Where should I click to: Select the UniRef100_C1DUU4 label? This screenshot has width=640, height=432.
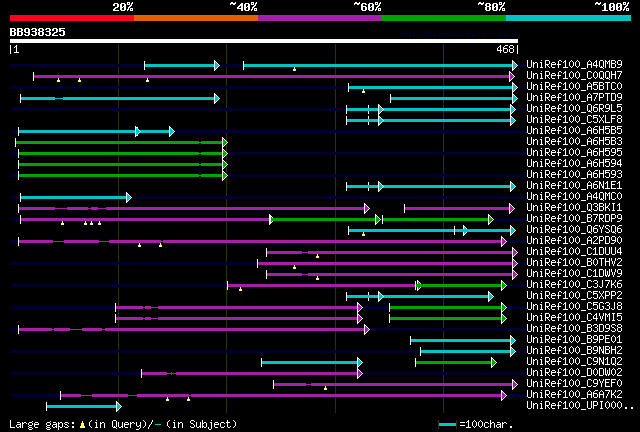click(574, 252)
